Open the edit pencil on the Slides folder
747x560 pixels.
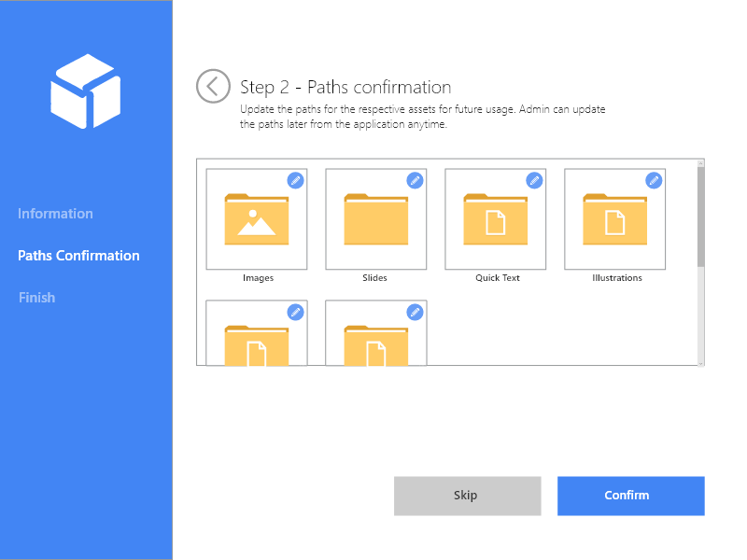click(415, 181)
